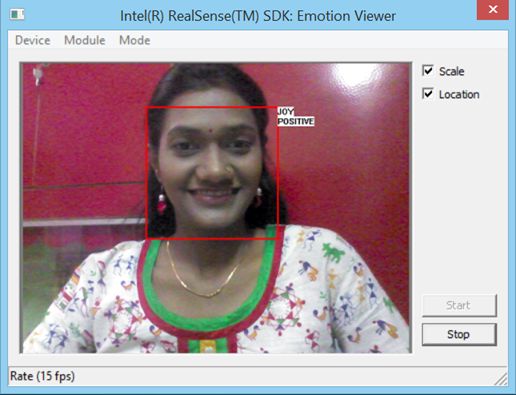
Task: Close the Emotion Viewer window
Action: click(493, 10)
